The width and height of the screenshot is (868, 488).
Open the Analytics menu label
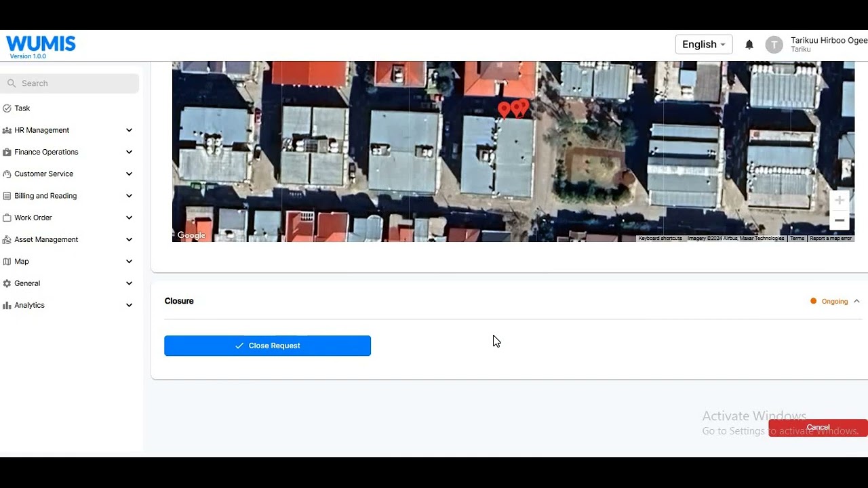tap(29, 305)
